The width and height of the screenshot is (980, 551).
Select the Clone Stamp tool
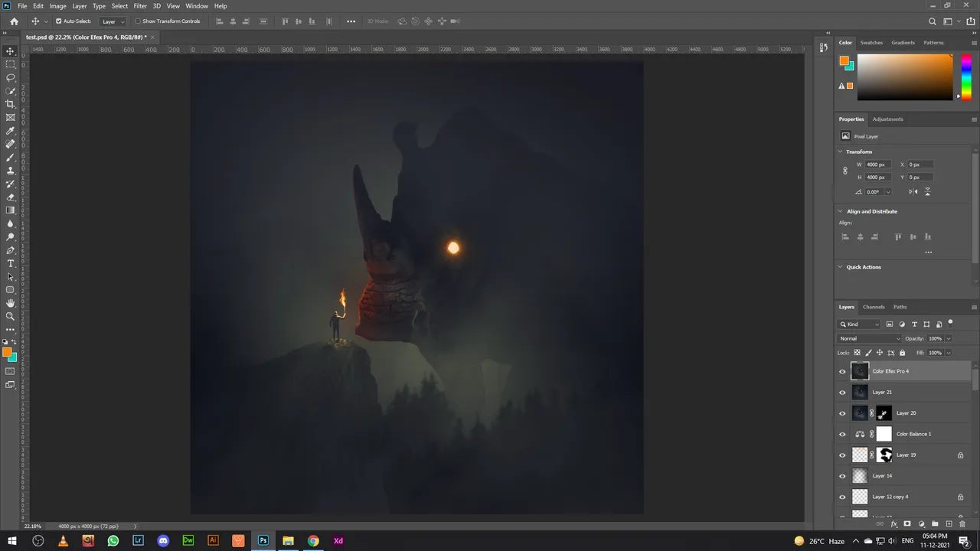point(10,171)
